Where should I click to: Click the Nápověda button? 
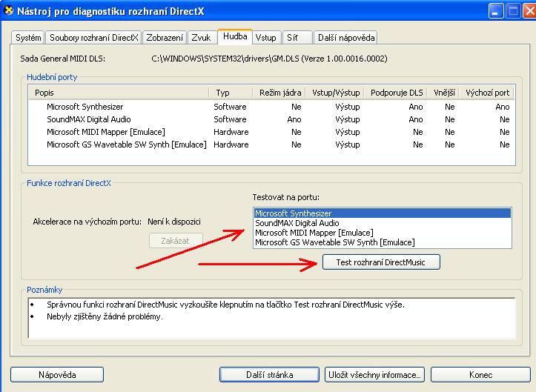click(x=57, y=374)
